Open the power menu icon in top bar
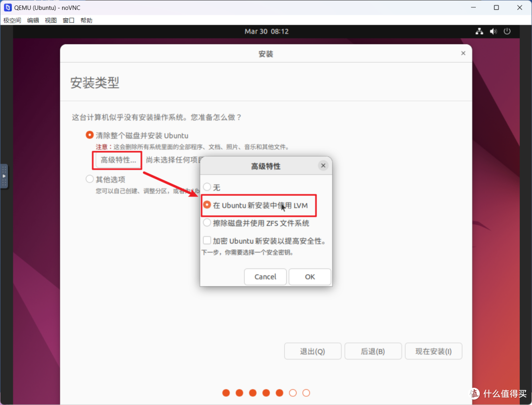The width and height of the screenshot is (532, 405). click(x=507, y=31)
